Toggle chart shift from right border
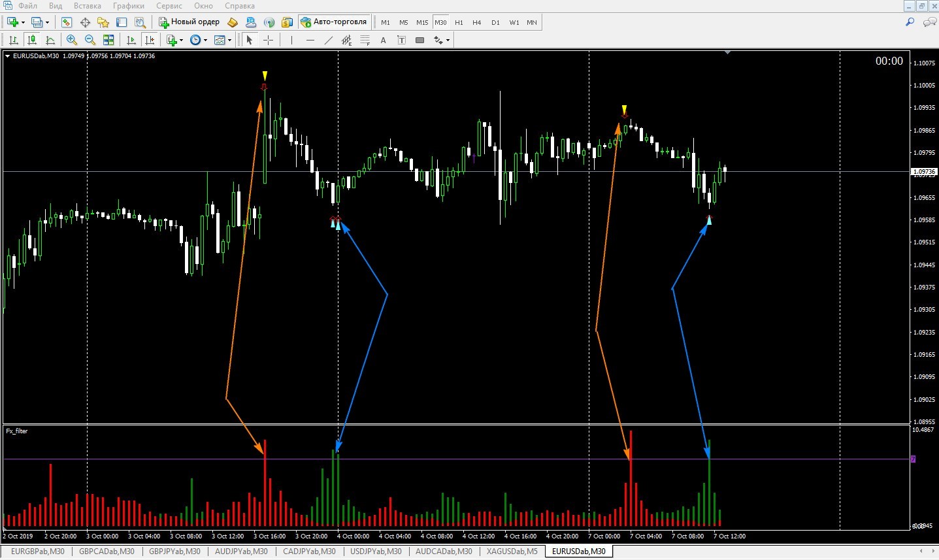 (x=150, y=40)
